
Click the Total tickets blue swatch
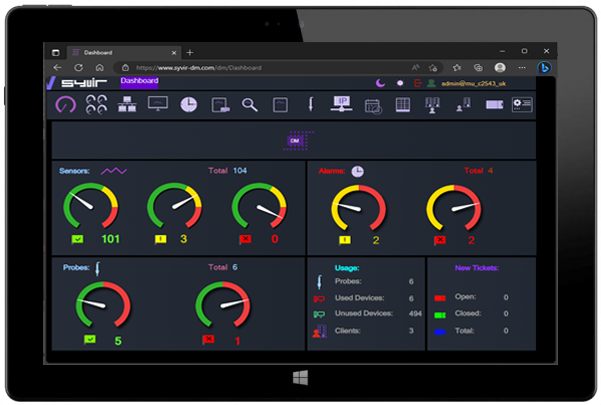tap(440, 332)
